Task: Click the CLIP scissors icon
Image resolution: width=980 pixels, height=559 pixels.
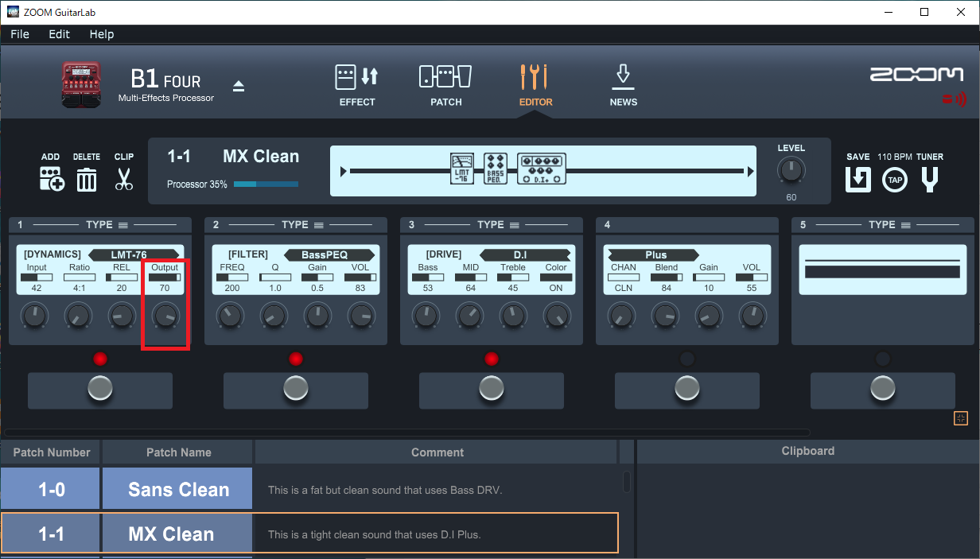Action: tap(123, 179)
